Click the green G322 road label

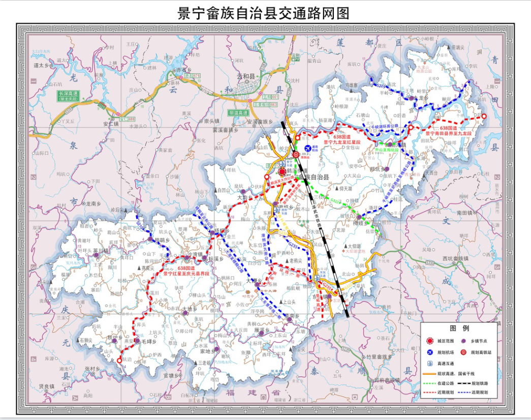[x=336, y=201]
